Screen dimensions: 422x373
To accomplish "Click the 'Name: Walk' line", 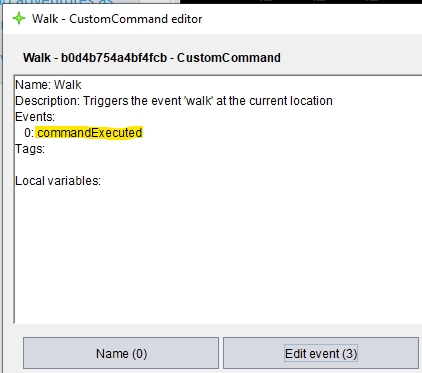I will click(x=48, y=85).
